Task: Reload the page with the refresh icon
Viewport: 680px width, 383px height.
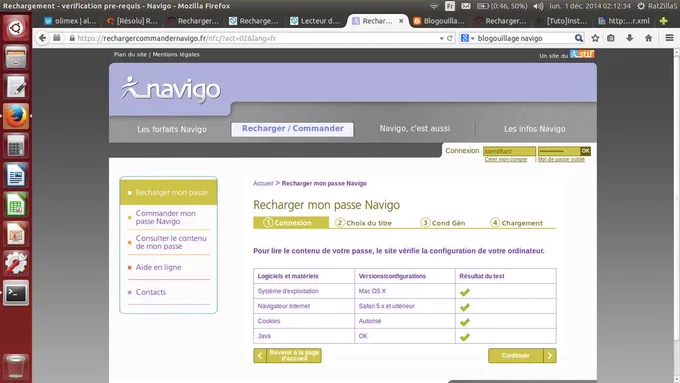Action: coord(450,38)
